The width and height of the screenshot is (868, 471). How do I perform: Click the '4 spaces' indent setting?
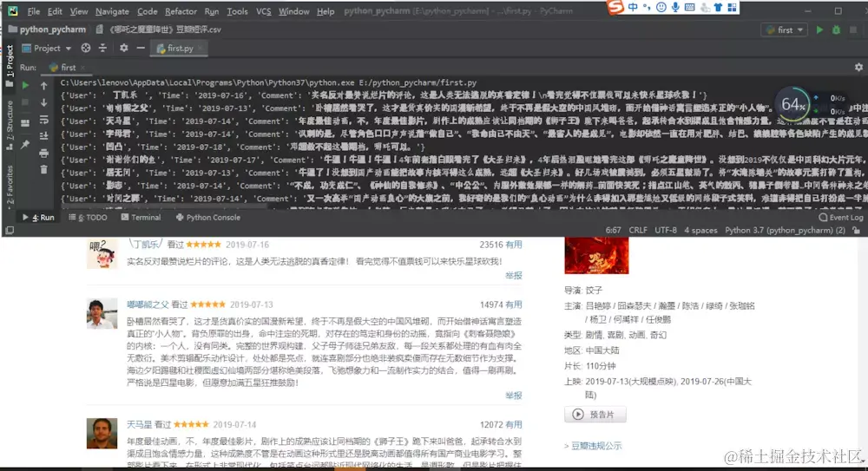[700, 230]
